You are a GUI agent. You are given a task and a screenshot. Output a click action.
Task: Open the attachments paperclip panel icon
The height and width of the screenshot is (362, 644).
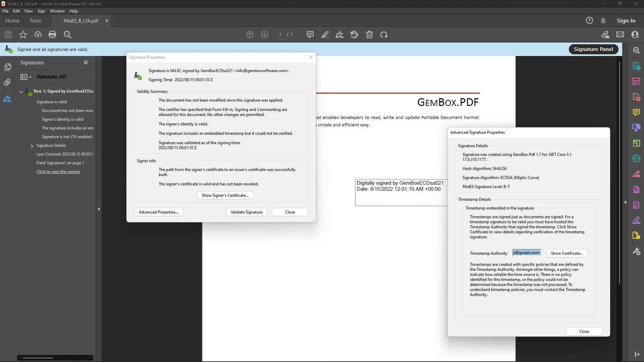7,82
